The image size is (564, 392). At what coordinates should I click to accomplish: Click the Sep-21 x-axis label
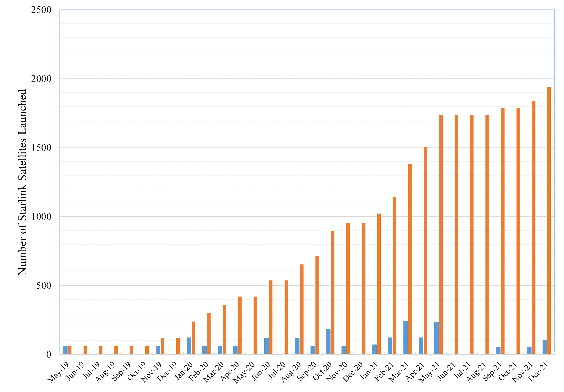click(492, 372)
